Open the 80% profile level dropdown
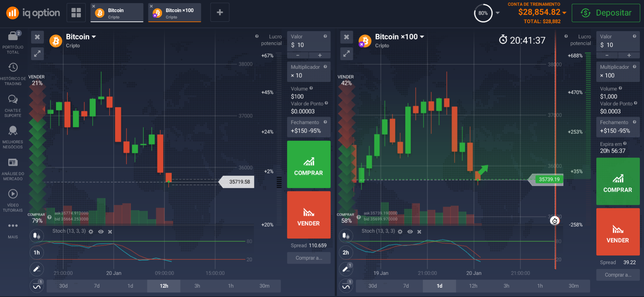 coord(498,13)
